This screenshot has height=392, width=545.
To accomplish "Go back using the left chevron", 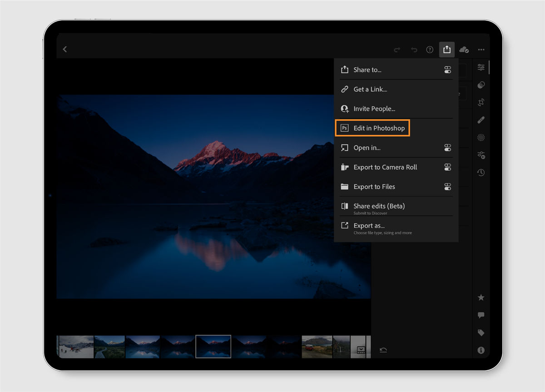I will [65, 49].
